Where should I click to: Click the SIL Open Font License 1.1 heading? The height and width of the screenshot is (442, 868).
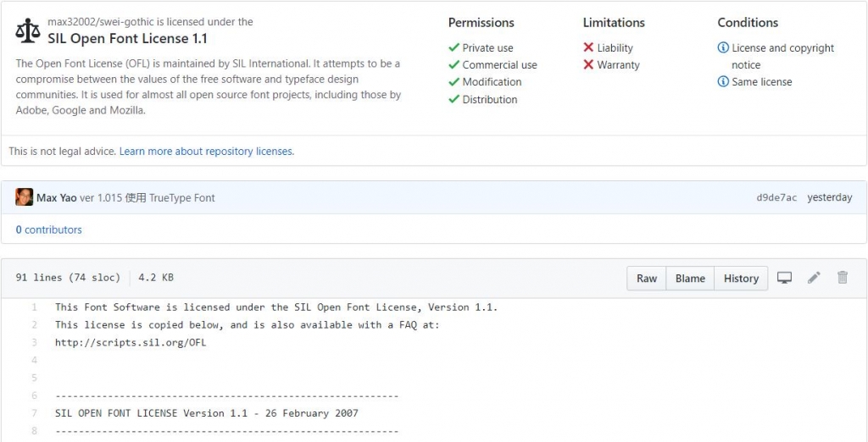tap(127, 39)
